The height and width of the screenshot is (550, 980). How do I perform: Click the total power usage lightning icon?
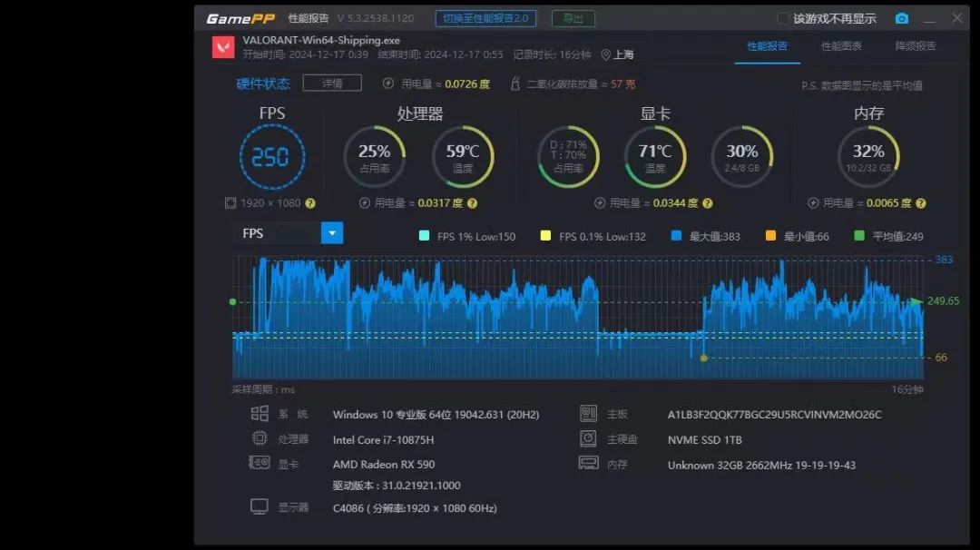pos(388,83)
